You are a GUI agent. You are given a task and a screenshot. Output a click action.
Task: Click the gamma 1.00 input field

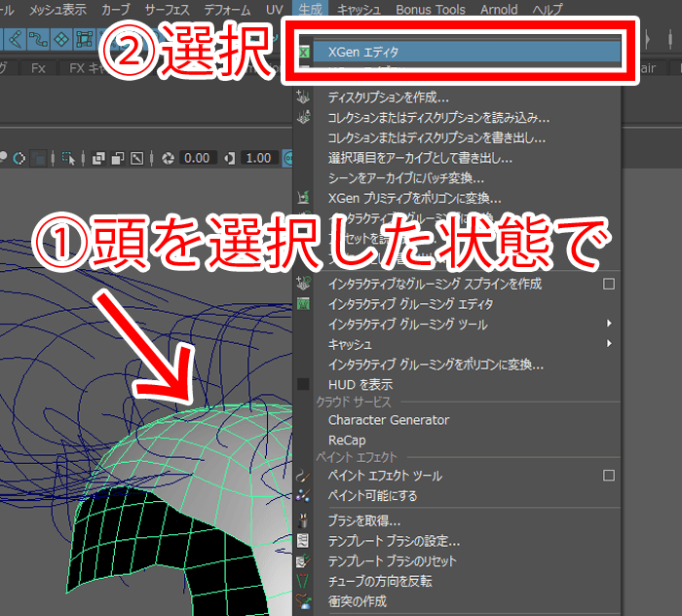point(258,158)
